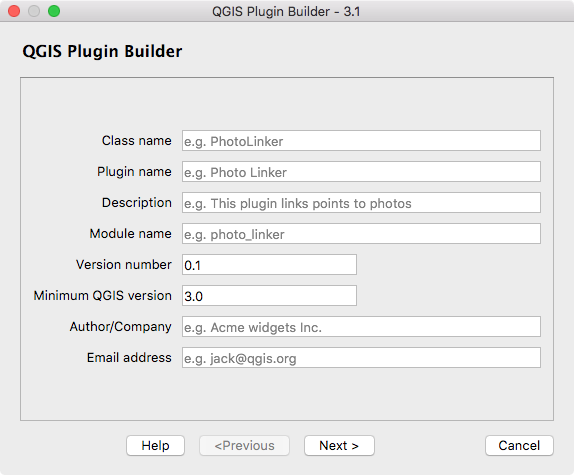Open the Help button
This screenshot has height=475, width=574.
click(x=156, y=445)
